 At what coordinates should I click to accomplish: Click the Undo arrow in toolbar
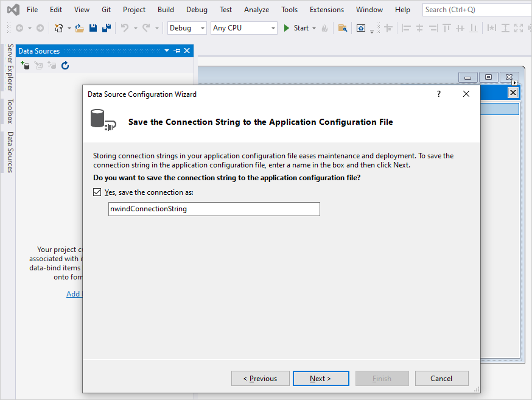125,28
